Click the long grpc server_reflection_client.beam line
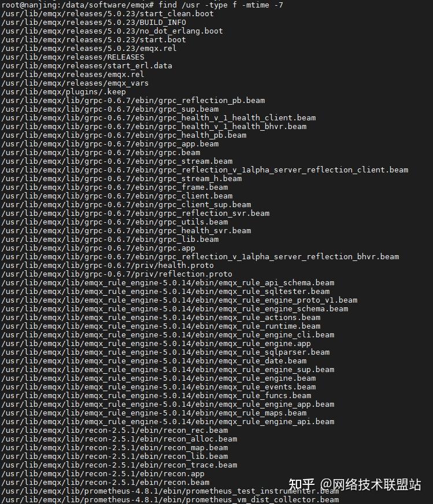433x504 pixels. coord(205,170)
